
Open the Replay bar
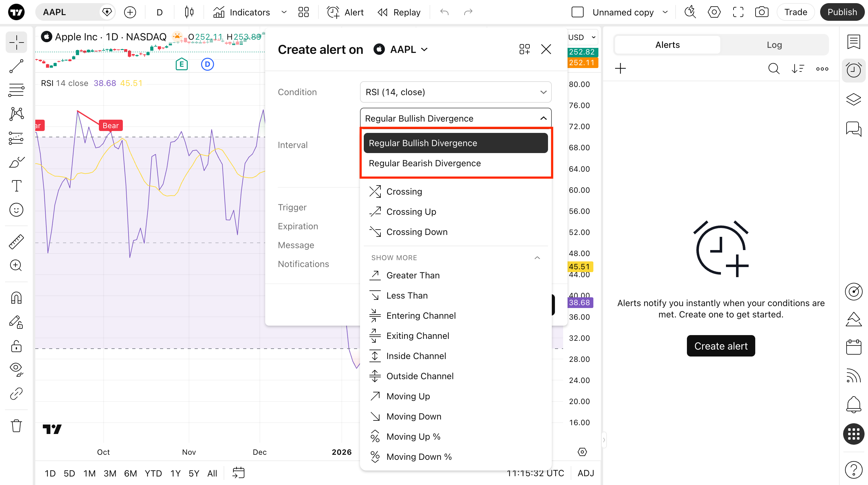[x=399, y=13]
